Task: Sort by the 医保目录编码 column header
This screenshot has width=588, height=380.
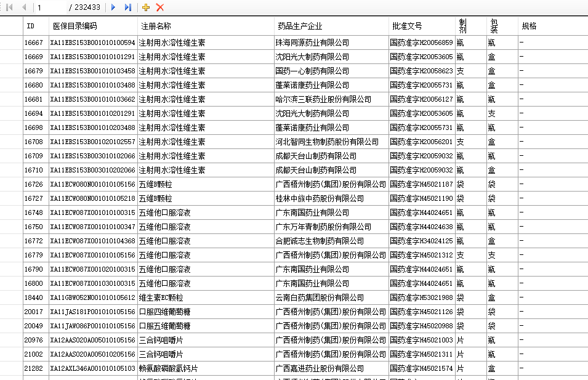Action: tap(93, 26)
